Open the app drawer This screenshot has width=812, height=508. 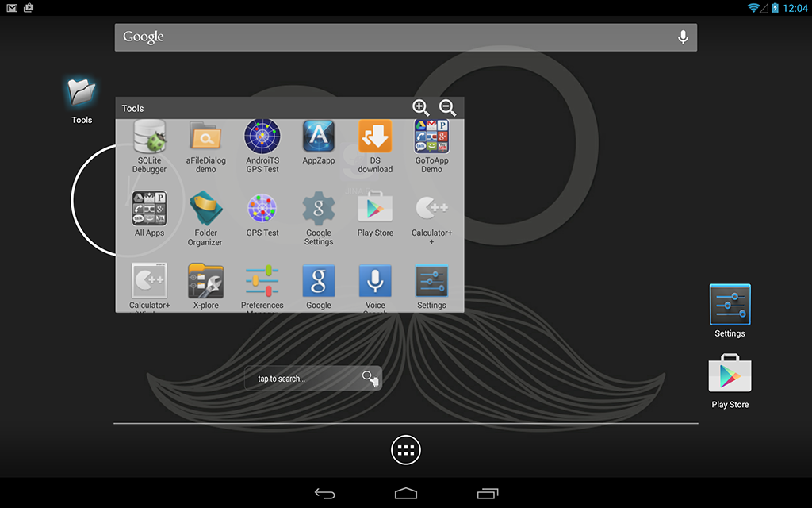405,450
